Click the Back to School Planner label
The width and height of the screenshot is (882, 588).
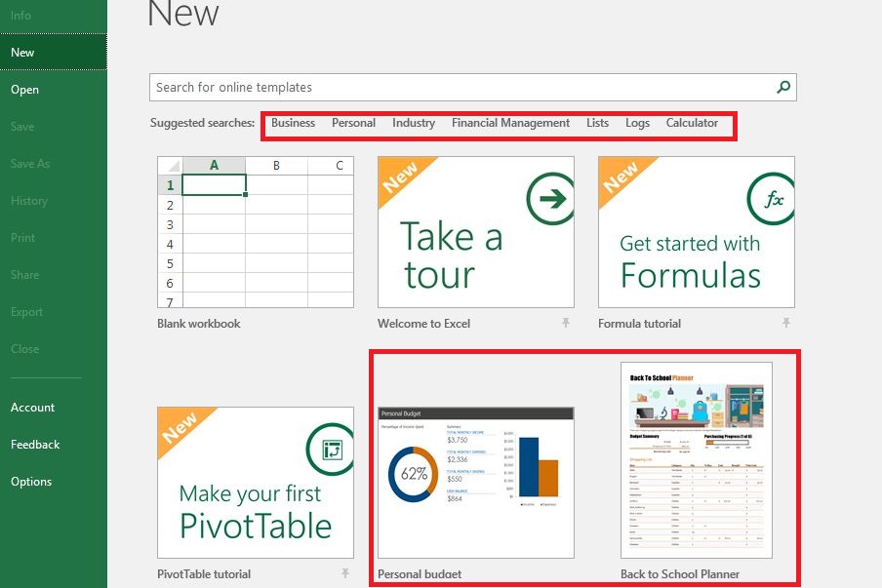tap(680, 574)
